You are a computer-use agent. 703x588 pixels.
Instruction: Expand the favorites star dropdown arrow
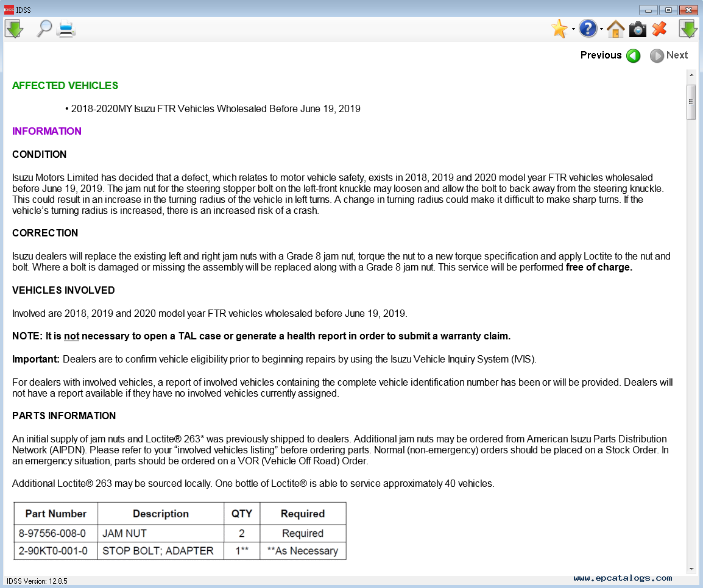coord(573,30)
